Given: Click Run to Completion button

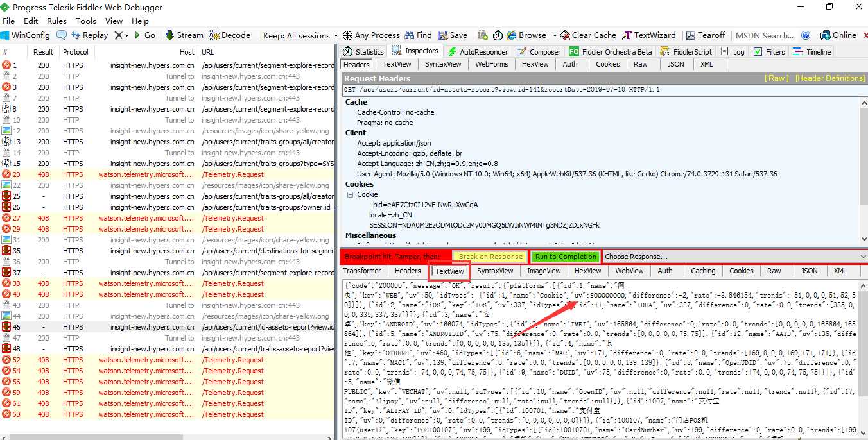Looking at the screenshot, I should (x=566, y=257).
